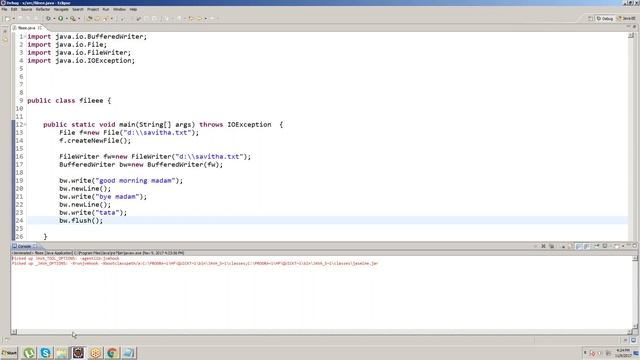Click the console horizontal scrollbar left arrow
Image resolution: width=640 pixels, height=360 pixels.
coord(14,332)
